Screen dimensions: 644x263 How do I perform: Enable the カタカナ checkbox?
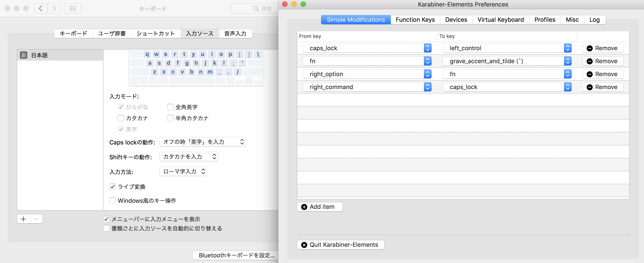pyautogui.click(x=121, y=118)
